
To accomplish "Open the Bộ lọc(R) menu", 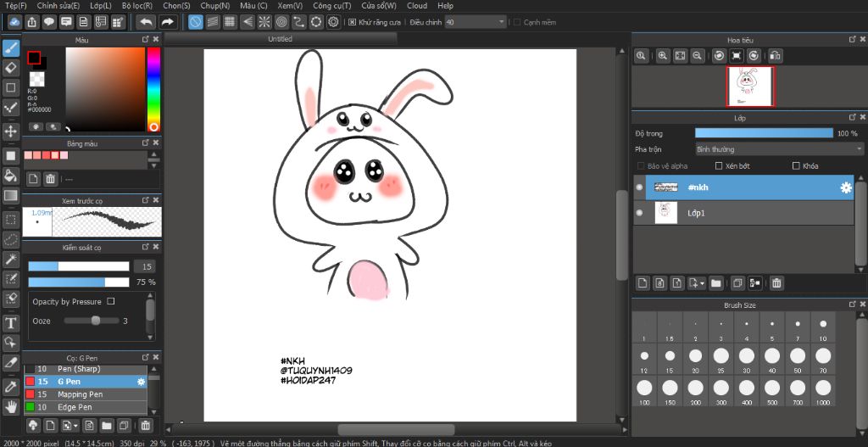I will tap(137, 6).
